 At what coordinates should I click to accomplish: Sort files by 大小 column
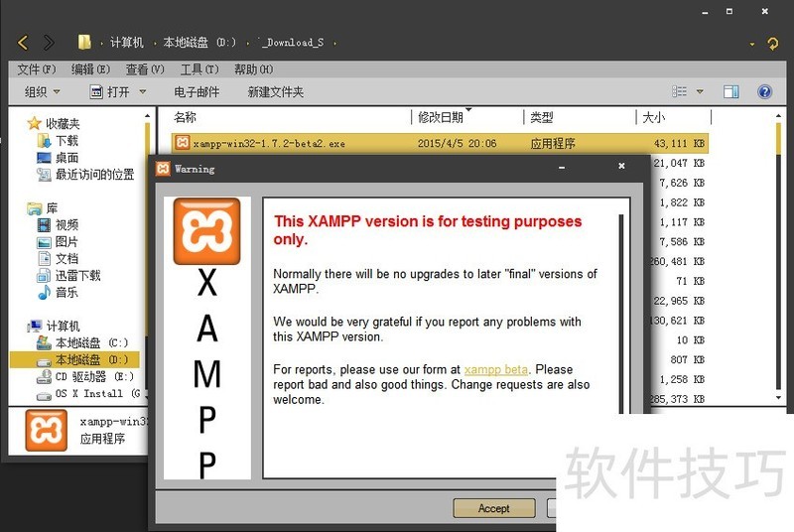[x=653, y=117]
